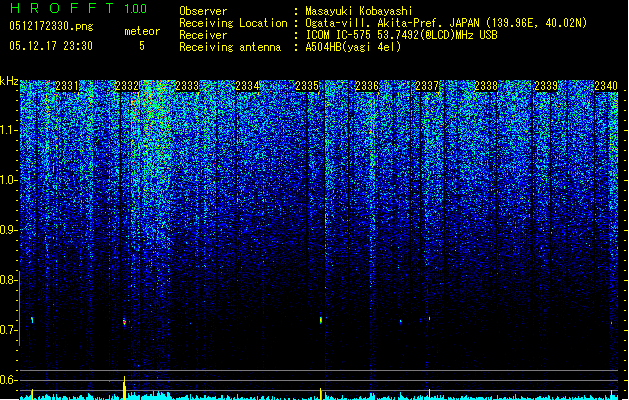The image size is (629, 400).
Task: Click the 2338 time label
Action: pyautogui.click(x=487, y=86)
